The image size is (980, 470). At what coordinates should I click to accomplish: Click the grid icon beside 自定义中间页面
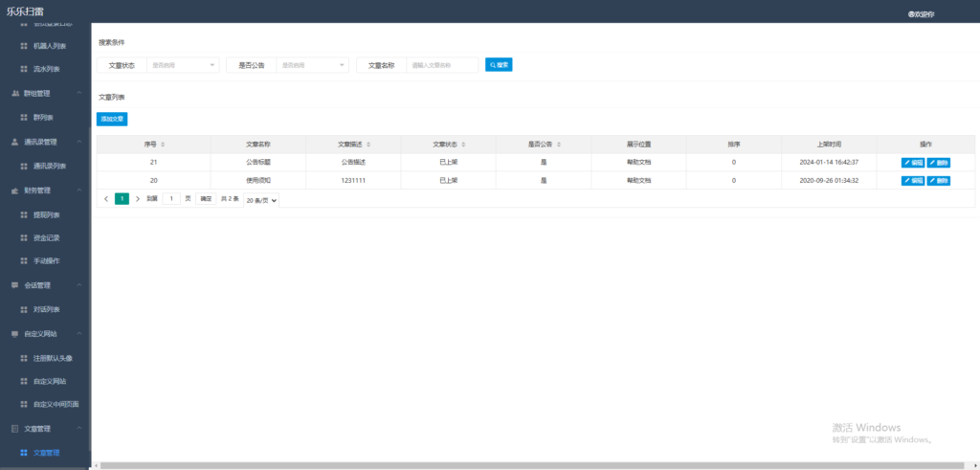[x=24, y=404]
